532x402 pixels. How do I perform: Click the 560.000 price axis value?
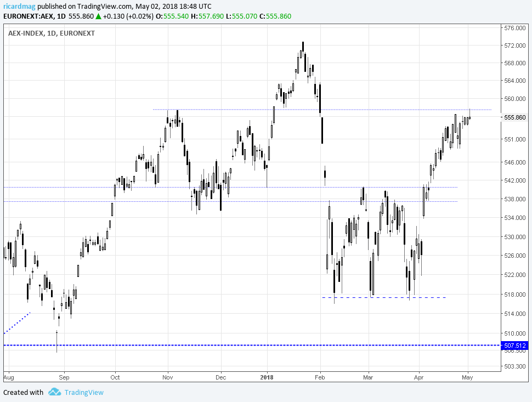tap(515, 99)
